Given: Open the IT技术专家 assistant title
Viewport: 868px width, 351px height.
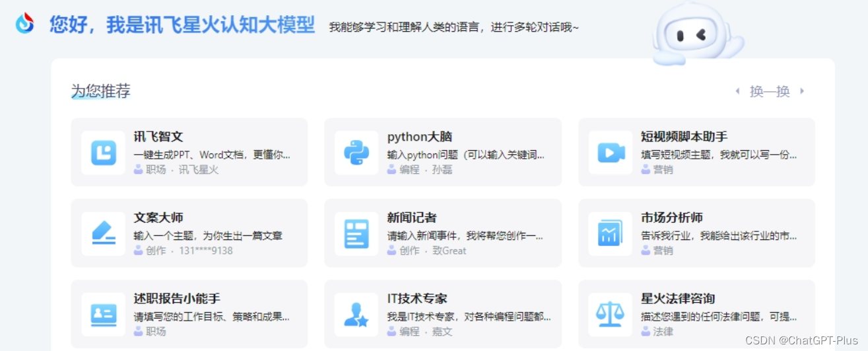Looking at the screenshot, I should [x=417, y=299].
